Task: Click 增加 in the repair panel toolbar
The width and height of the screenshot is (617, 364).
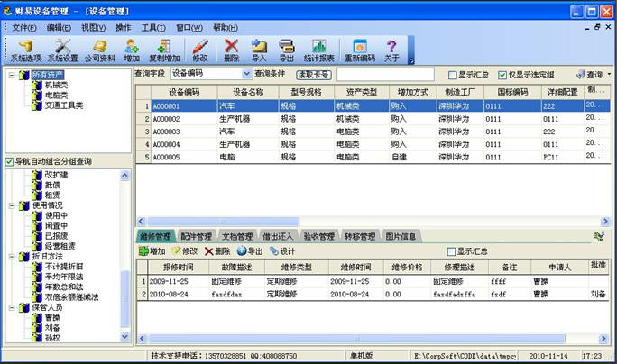Action: (152, 250)
